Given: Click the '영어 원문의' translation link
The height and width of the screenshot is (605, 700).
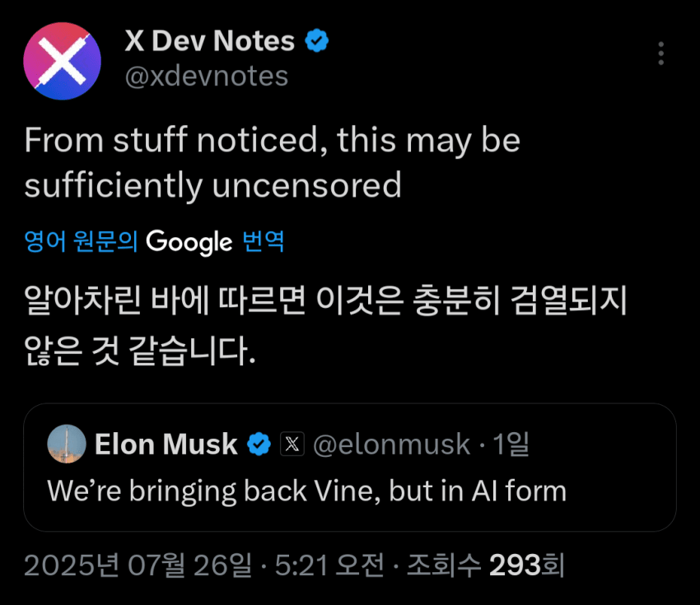Looking at the screenshot, I should [81, 241].
